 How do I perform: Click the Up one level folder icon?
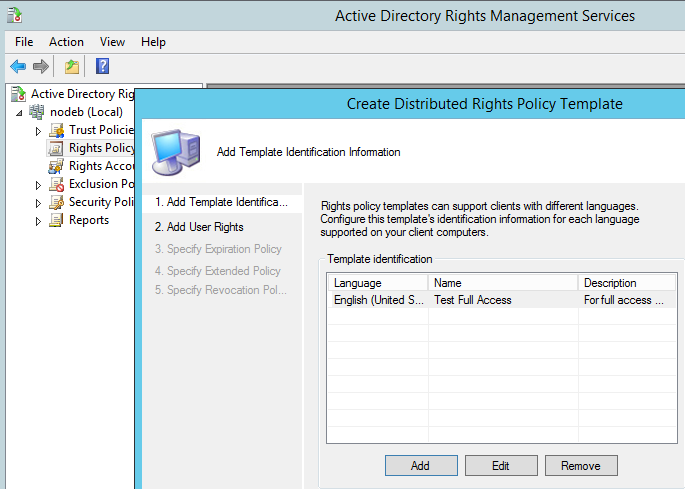click(x=72, y=66)
